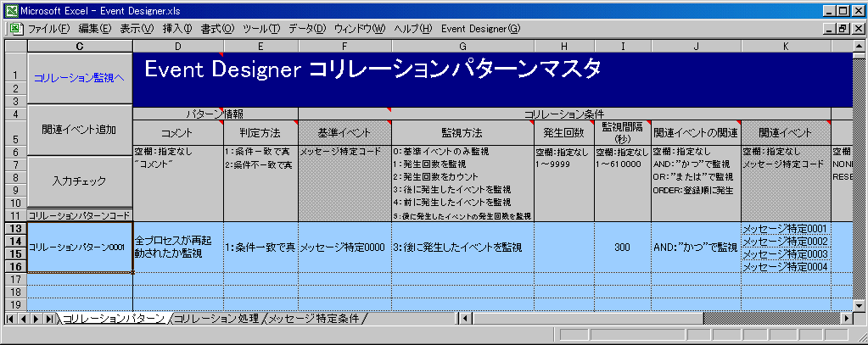
Task: Click the 監視方法 header cell
Action: (x=462, y=133)
